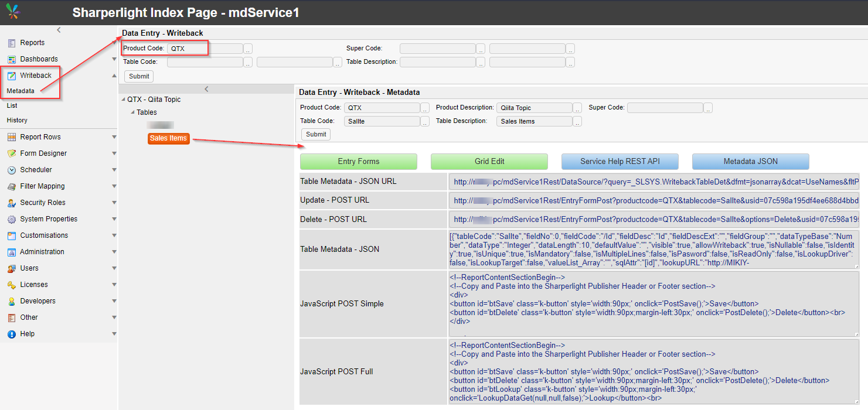The height and width of the screenshot is (410, 868).
Task: Open lookup beside Qiita Topic field
Action: [577, 108]
